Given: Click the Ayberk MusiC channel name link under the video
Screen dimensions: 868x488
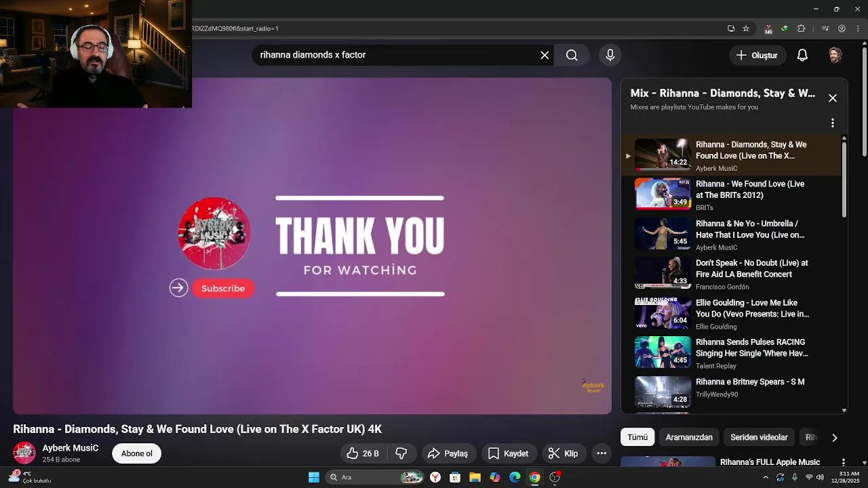Looking at the screenshot, I should (71, 448).
